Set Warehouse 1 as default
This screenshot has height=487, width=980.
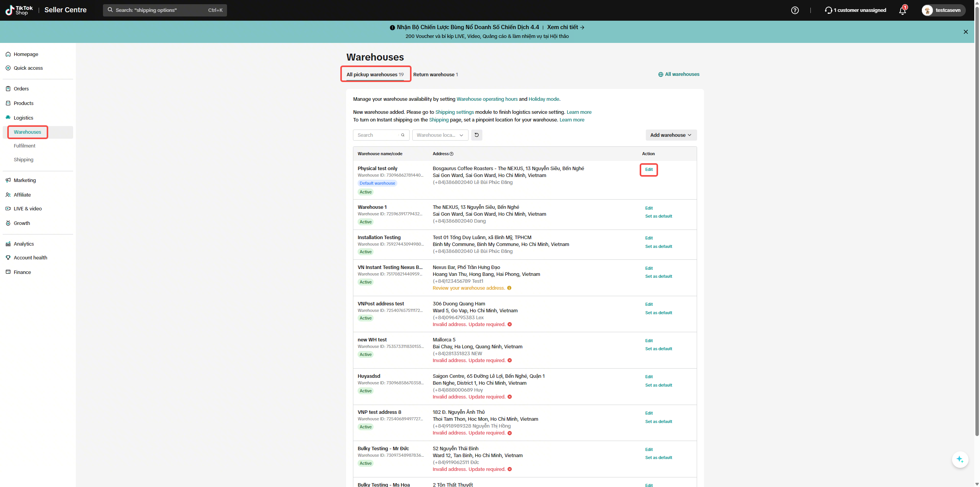[658, 216]
